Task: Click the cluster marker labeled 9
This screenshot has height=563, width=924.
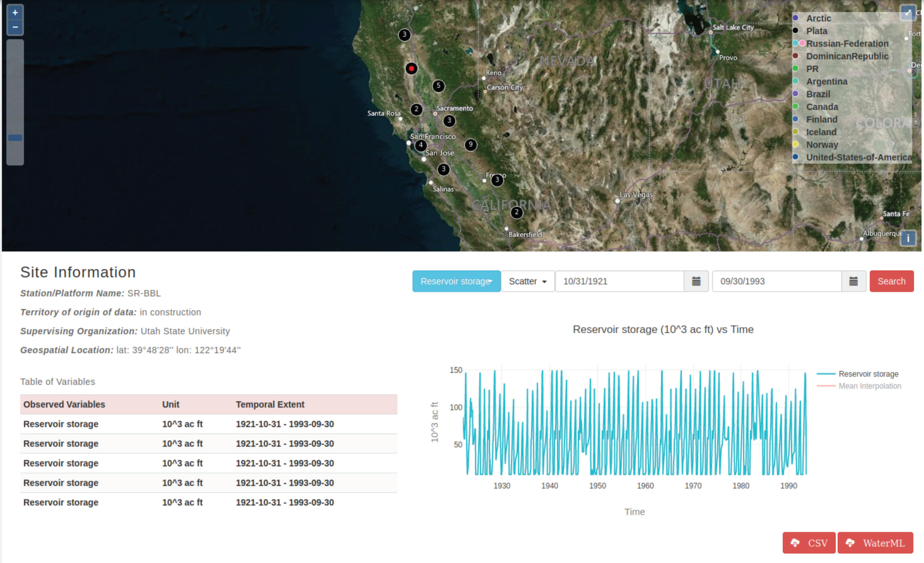Action: click(471, 145)
